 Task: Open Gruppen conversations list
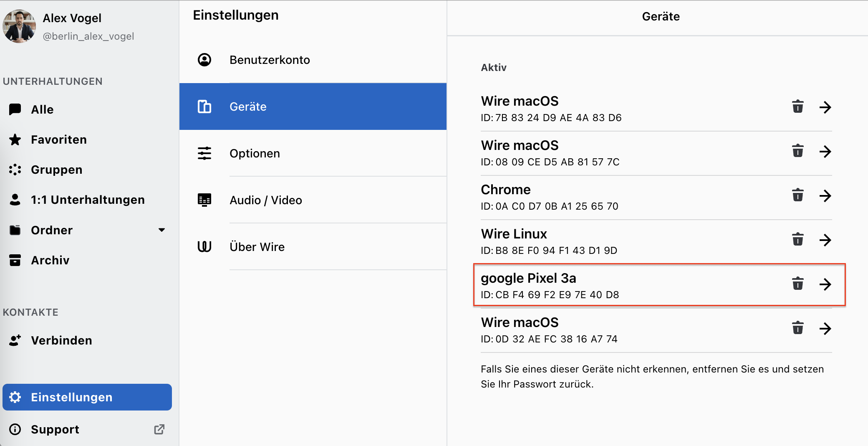tap(87, 170)
